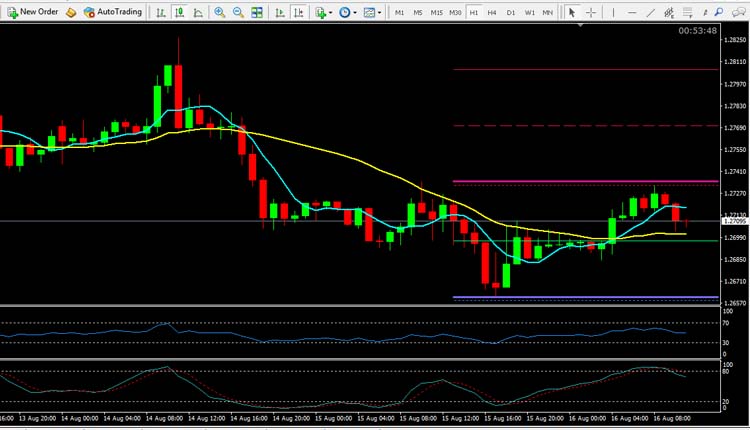Click the Stochastic level 20 label
Viewport: 750px width, 430px height.
pos(726,402)
